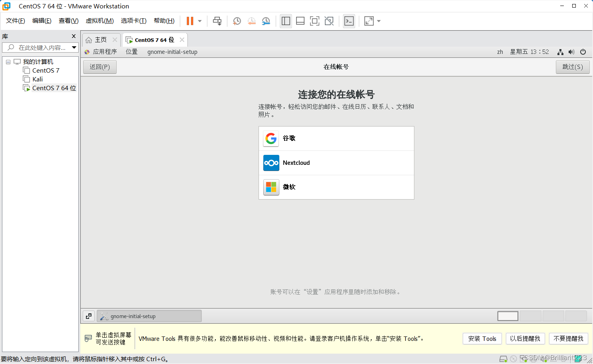Viewport: 593px width, 364px height.
Task: Open the library search dropdown arrow
Action: coord(74,47)
